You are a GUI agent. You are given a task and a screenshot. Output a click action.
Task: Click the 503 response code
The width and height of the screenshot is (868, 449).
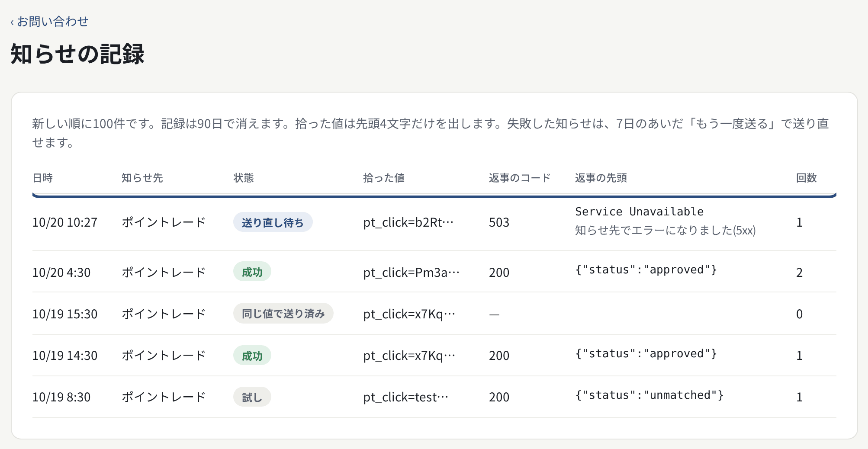tap(499, 222)
